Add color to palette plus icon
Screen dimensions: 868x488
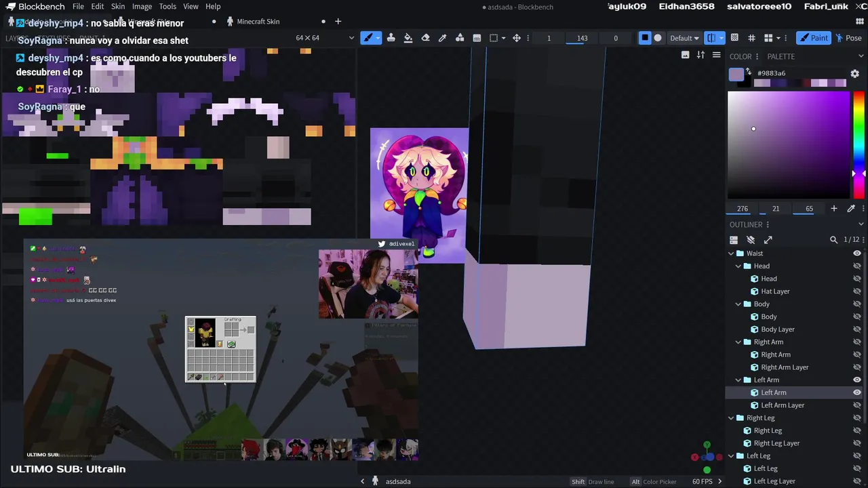834,209
